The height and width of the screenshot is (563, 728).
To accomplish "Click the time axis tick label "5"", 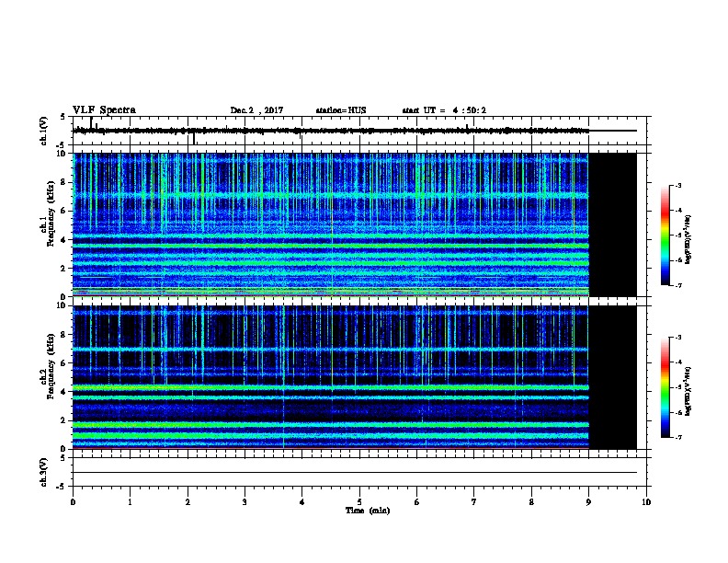I will click(359, 502).
